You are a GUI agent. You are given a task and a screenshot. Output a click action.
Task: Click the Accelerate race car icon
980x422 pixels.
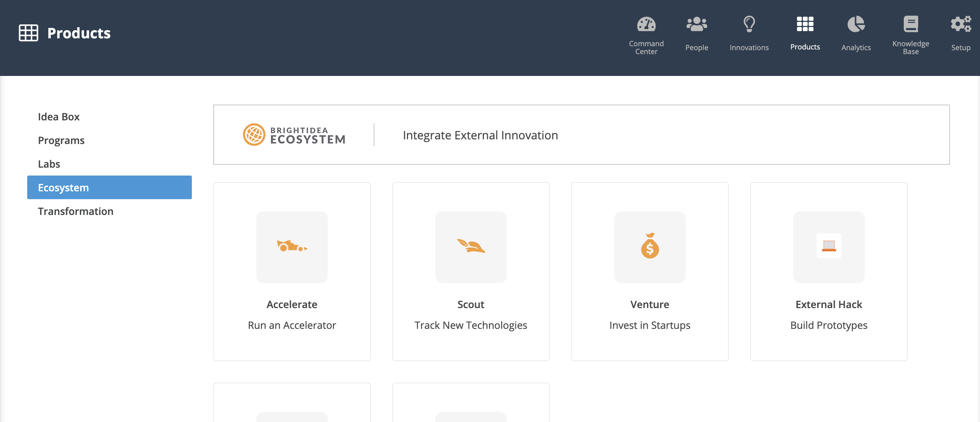(x=292, y=246)
